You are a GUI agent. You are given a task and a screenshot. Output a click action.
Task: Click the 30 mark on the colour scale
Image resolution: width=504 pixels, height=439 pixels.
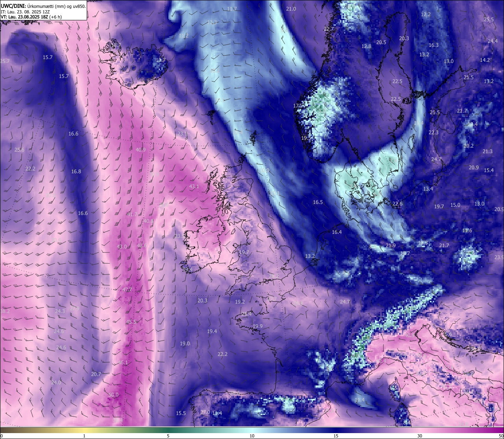point(420,436)
